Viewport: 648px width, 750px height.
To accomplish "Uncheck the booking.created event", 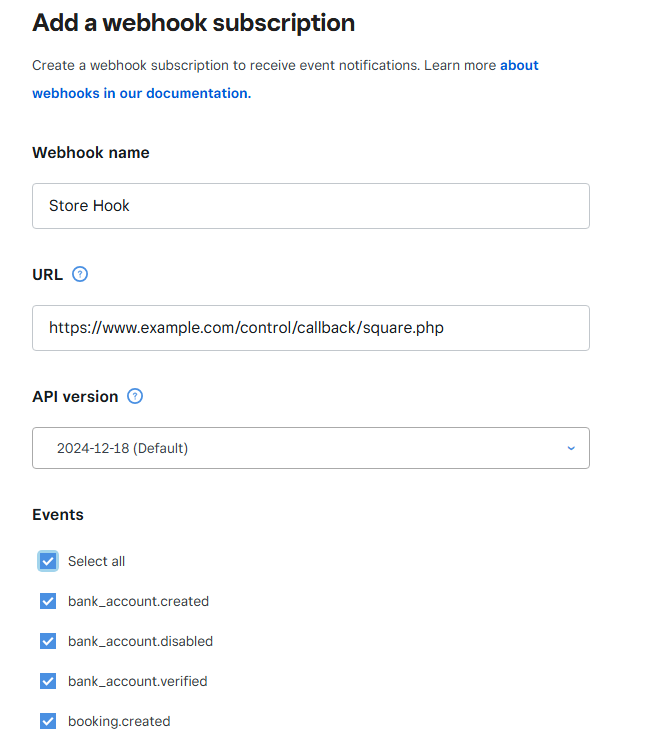I will tap(48, 721).
